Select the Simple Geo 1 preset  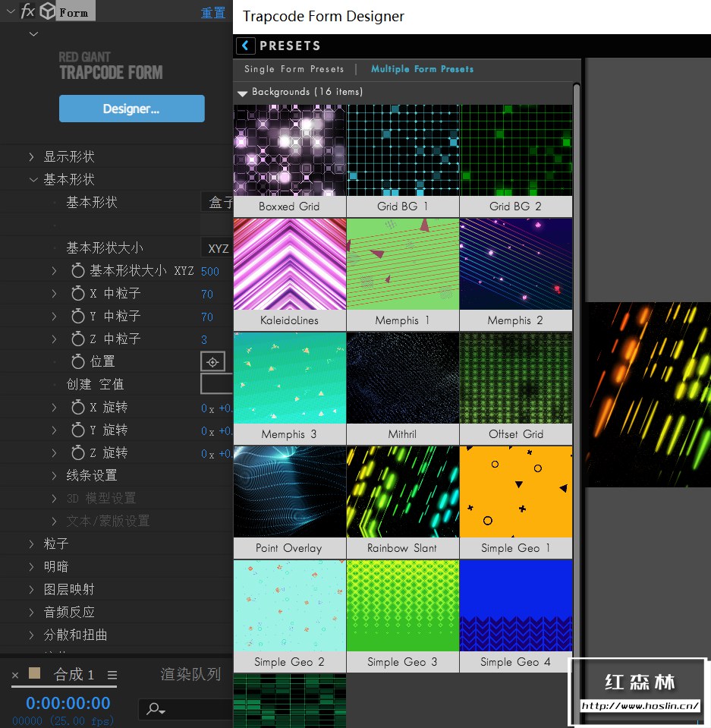coord(516,502)
